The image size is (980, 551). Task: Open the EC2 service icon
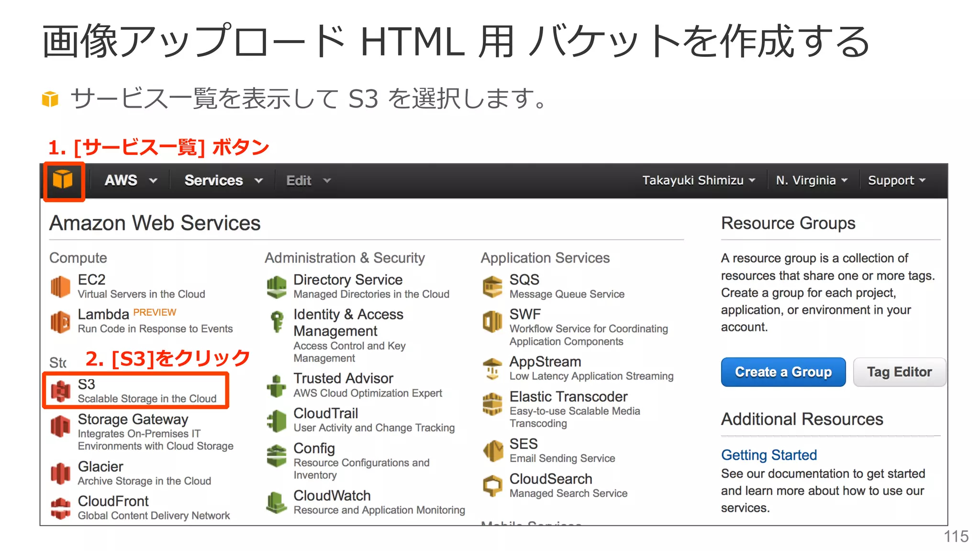click(61, 287)
